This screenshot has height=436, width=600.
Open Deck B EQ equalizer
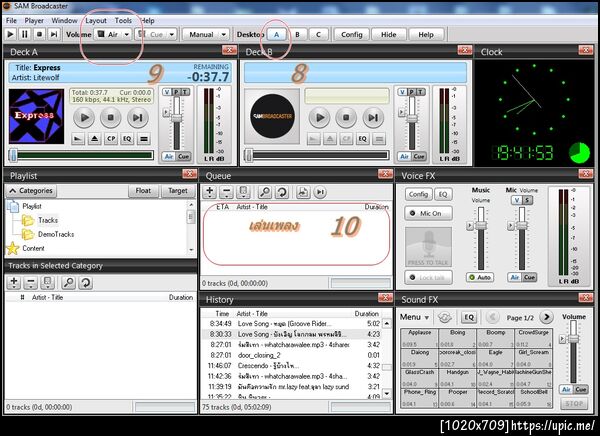[x=362, y=139]
